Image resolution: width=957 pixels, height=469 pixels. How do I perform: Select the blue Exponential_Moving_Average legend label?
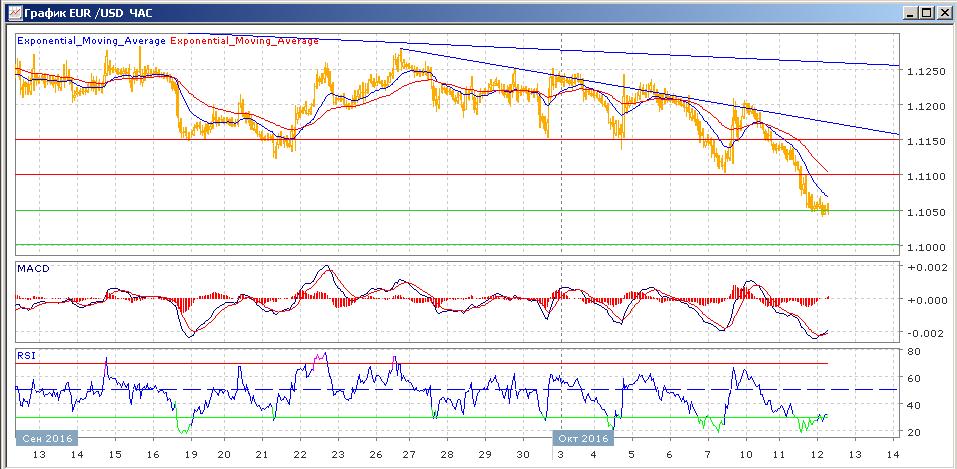pos(92,41)
